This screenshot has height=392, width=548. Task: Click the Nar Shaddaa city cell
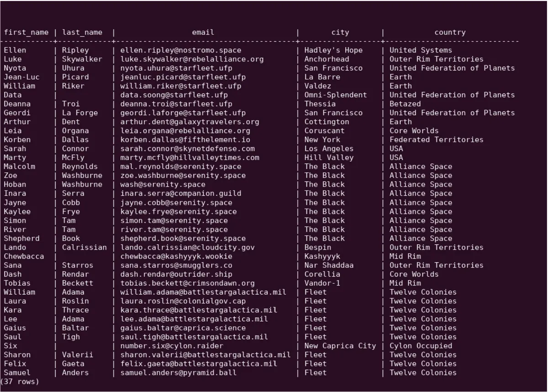329,265
